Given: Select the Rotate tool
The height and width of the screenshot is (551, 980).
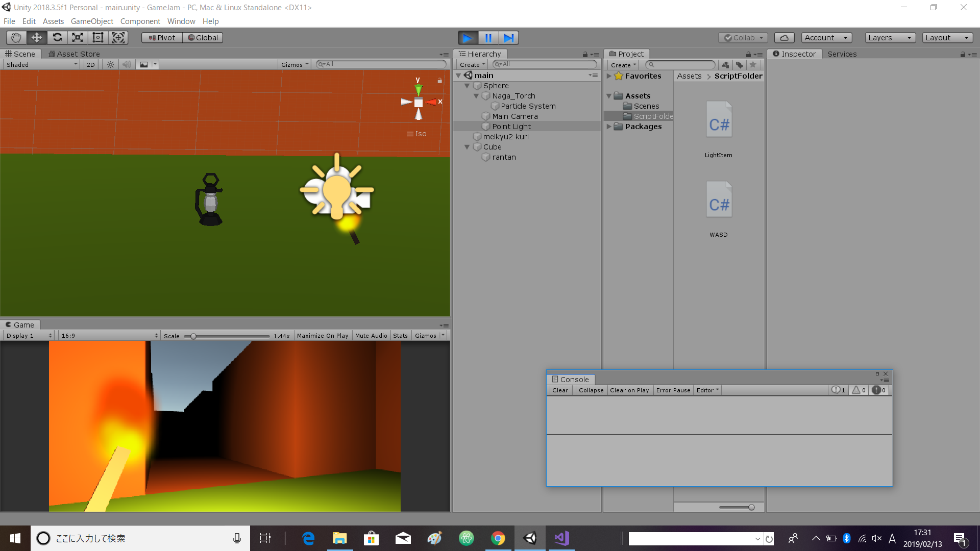Looking at the screenshot, I should 57,38.
